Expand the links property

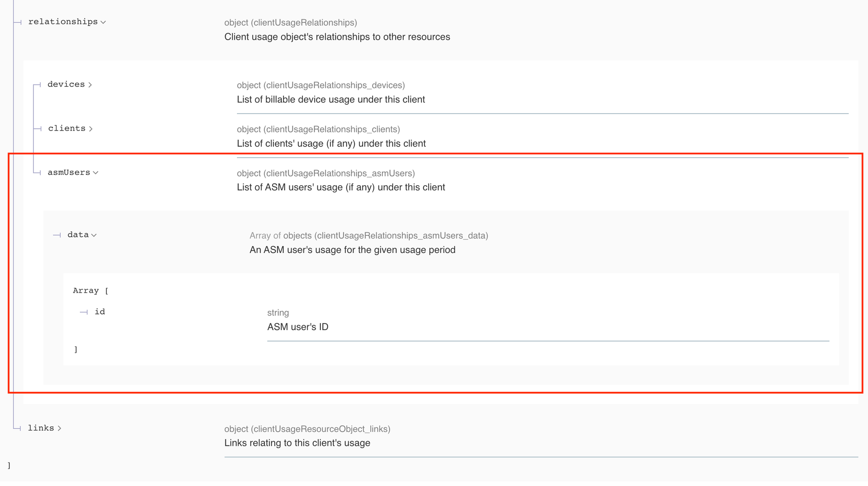pos(44,428)
